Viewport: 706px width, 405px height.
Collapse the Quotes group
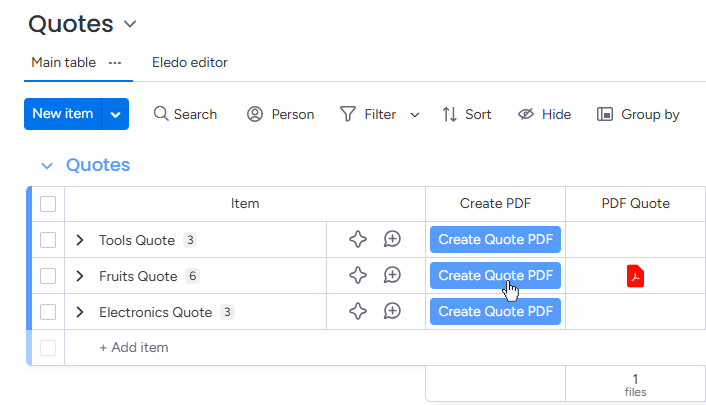click(x=47, y=166)
